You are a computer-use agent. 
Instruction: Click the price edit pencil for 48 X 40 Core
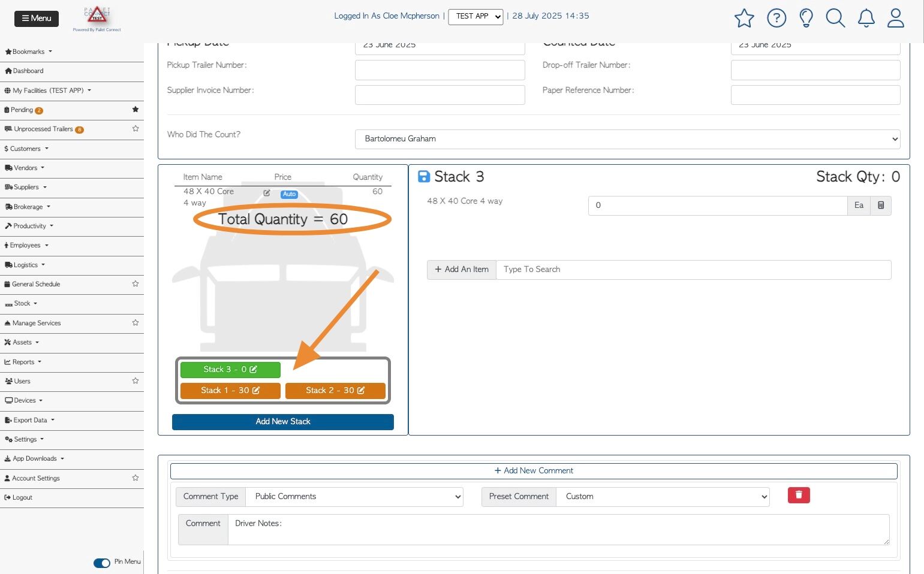tap(267, 193)
